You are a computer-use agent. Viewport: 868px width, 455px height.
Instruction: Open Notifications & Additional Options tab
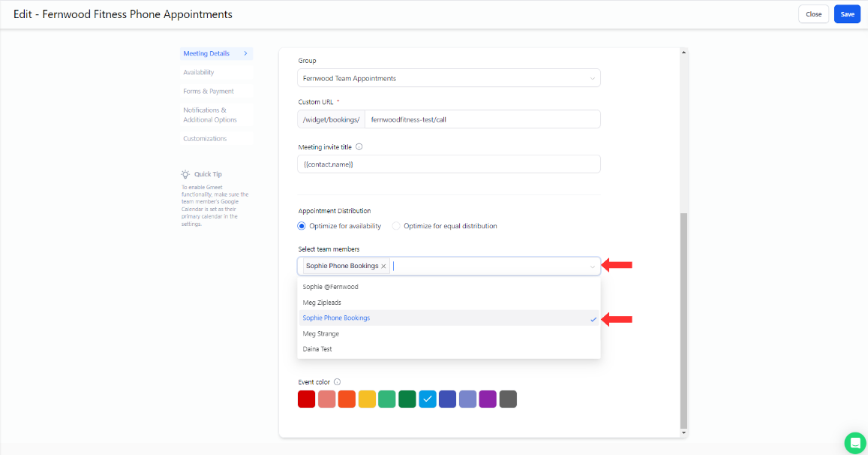[217, 115]
